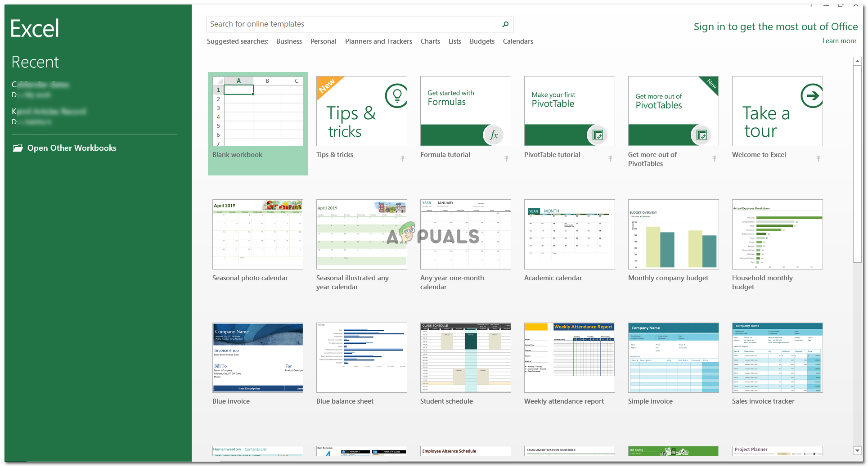Choose the Charts suggested search
This screenshot has width=868, height=467.
click(x=430, y=41)
